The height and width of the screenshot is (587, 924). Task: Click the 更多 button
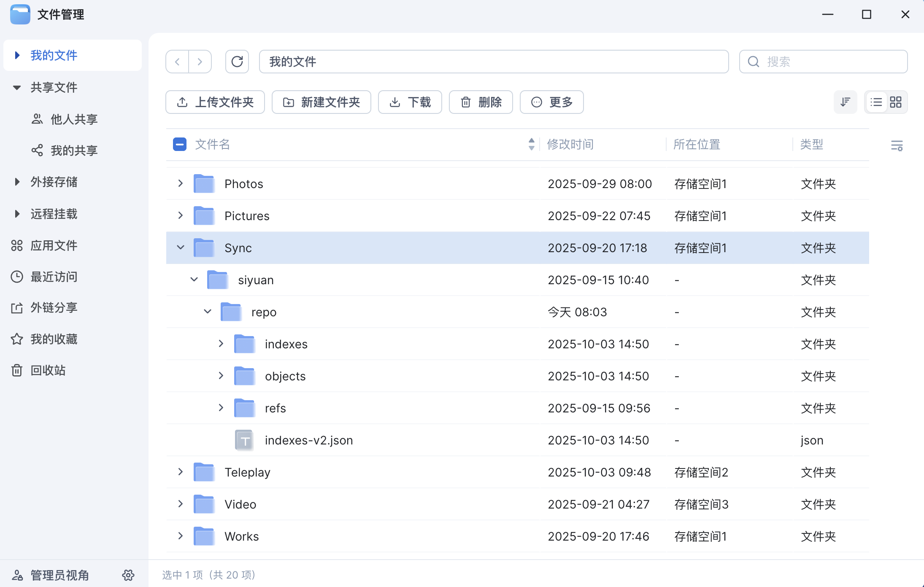[x=552, y=102]
